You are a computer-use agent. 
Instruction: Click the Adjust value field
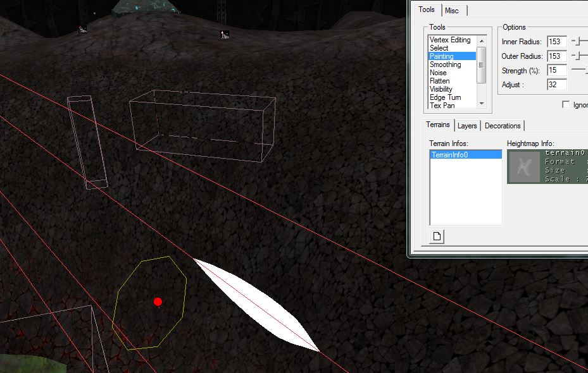(x=556, y=84)
